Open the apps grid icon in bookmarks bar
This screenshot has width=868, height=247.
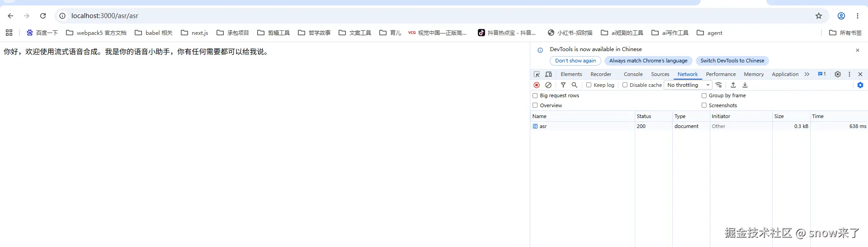[9, 33]
